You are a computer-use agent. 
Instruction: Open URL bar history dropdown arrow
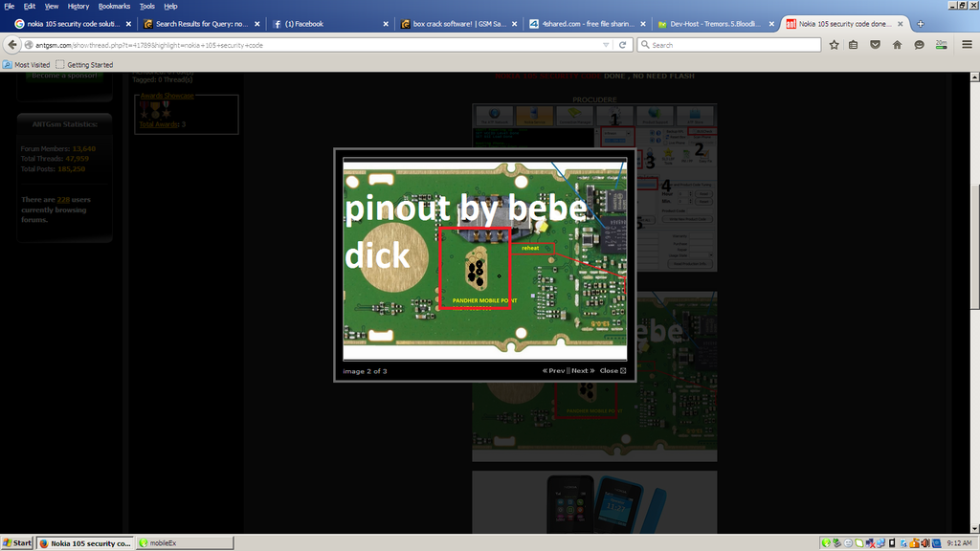point(606,44)
